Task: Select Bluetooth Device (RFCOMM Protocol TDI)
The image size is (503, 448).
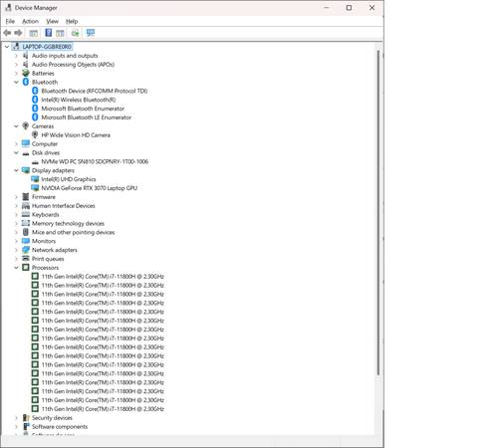Action: click(x=95, y=91)
